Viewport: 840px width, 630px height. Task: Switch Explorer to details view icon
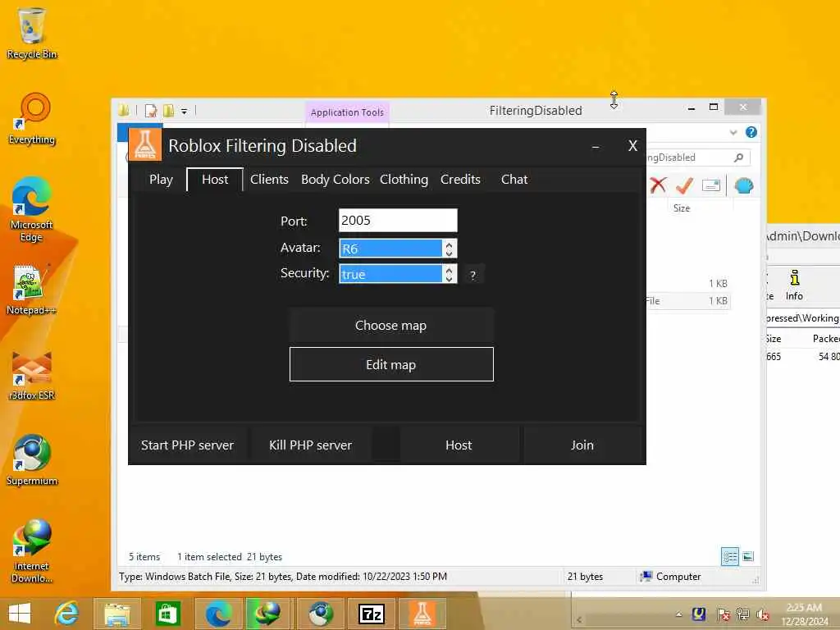coord(729,557)
